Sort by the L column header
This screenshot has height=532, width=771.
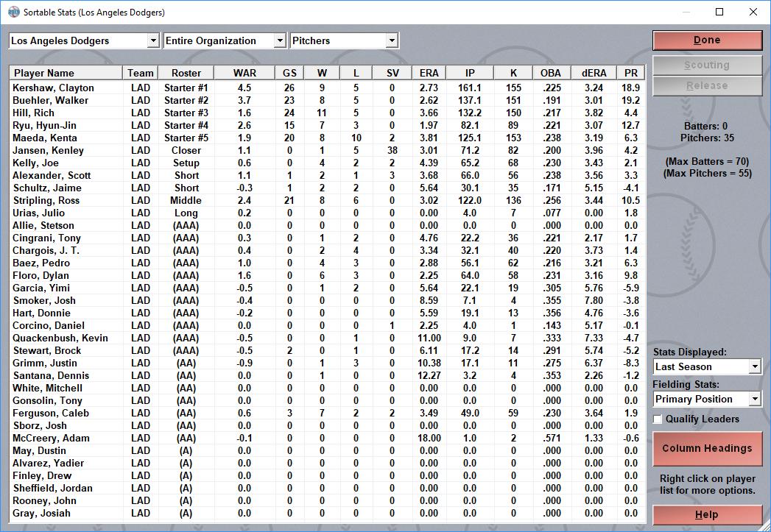(356, 73)
